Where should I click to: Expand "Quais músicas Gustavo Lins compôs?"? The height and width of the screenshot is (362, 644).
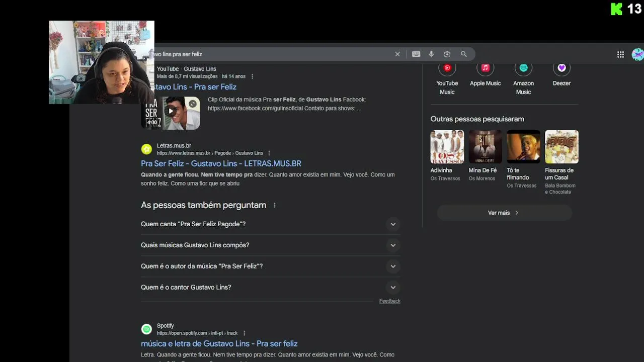[x=271, y=245]
